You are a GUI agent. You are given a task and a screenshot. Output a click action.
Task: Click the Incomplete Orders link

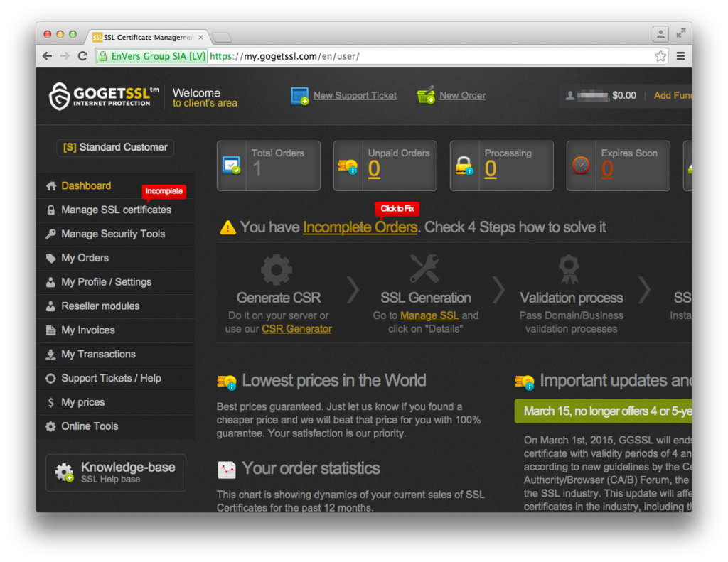tap(360, 227)
